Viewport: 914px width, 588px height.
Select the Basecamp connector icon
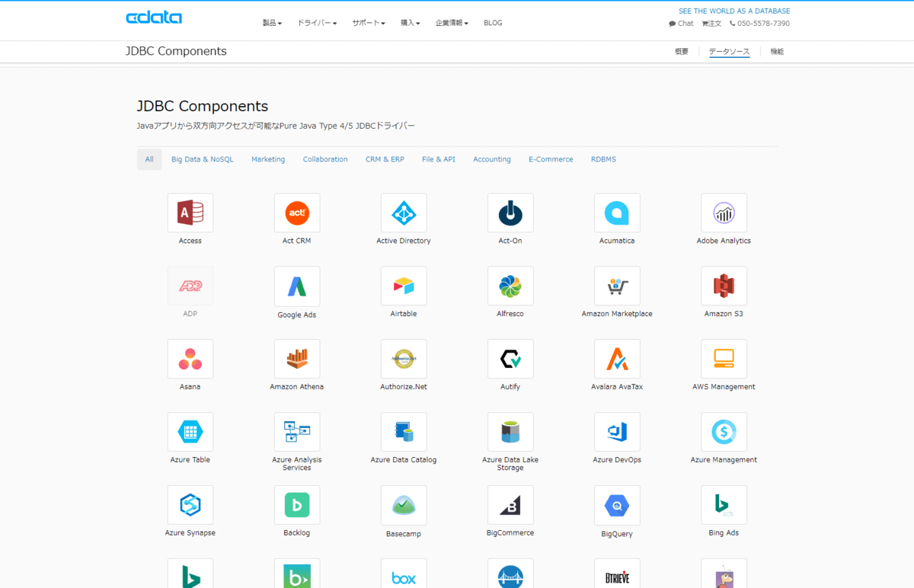click(404, 504)
